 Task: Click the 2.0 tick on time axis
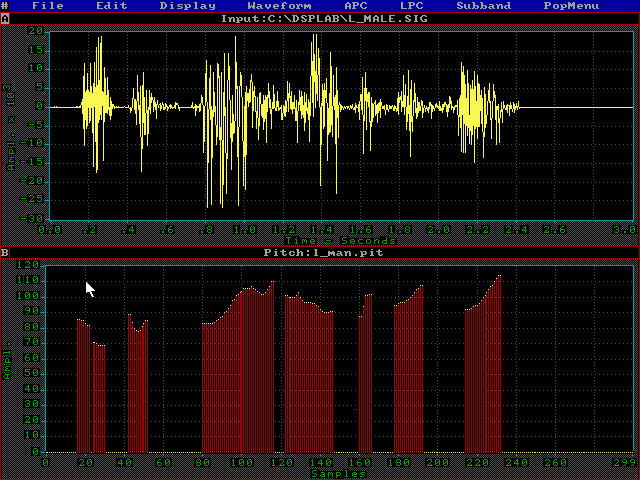[x=439, y=230]
